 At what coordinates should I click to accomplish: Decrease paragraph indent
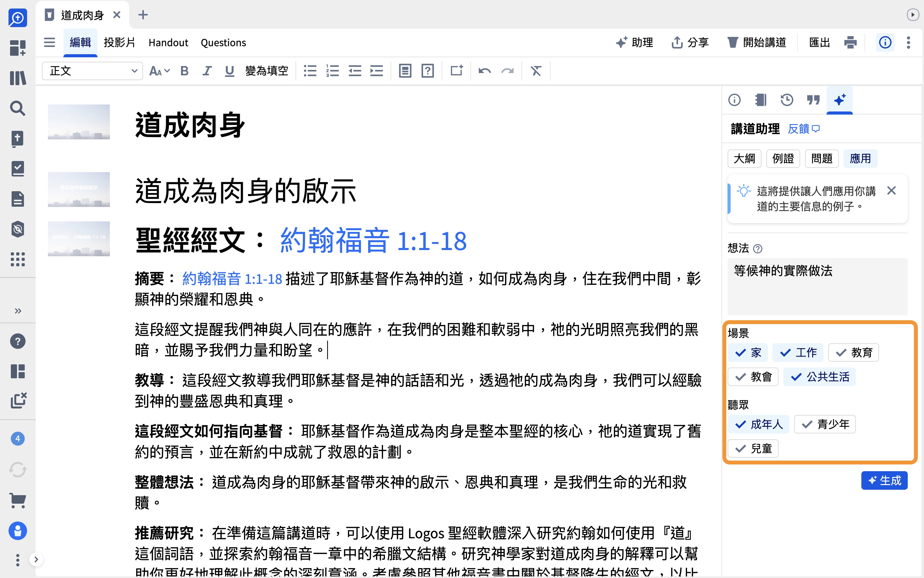355,71
